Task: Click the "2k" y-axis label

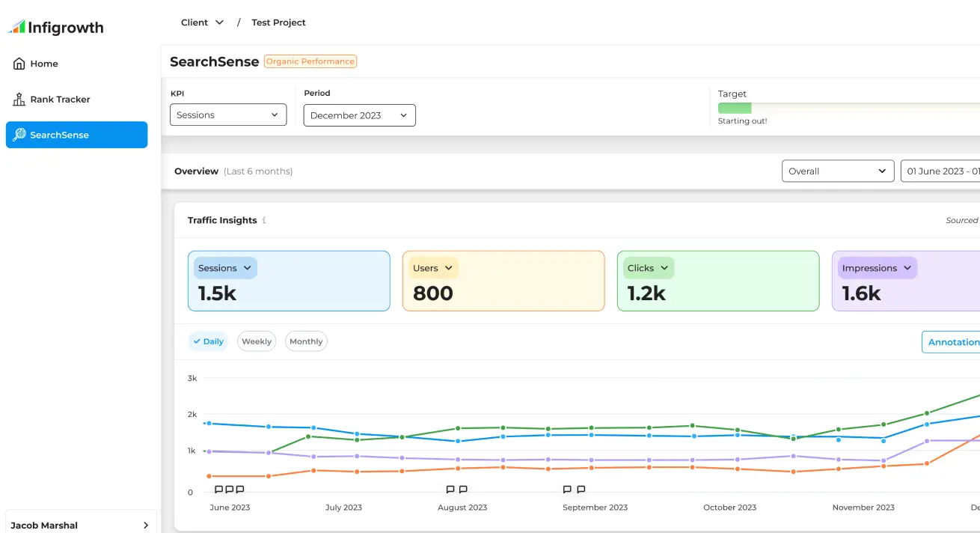Action: coord(192,414)
